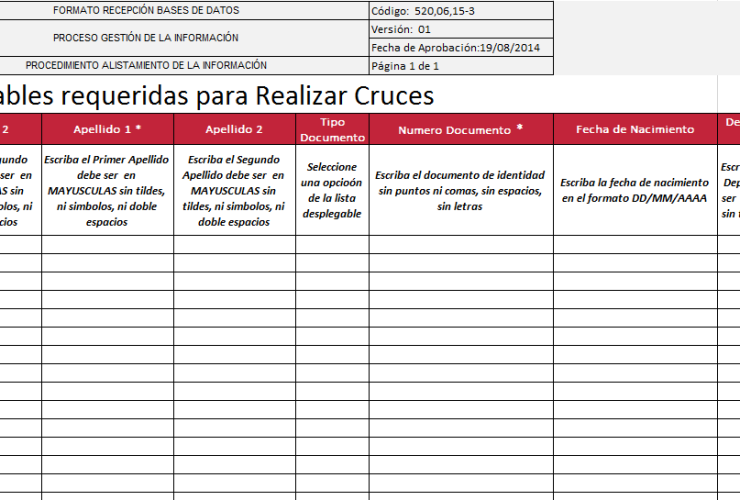Select the 'Apellido 1 *' column header
The image size is (740, 500).
point(108,129)
